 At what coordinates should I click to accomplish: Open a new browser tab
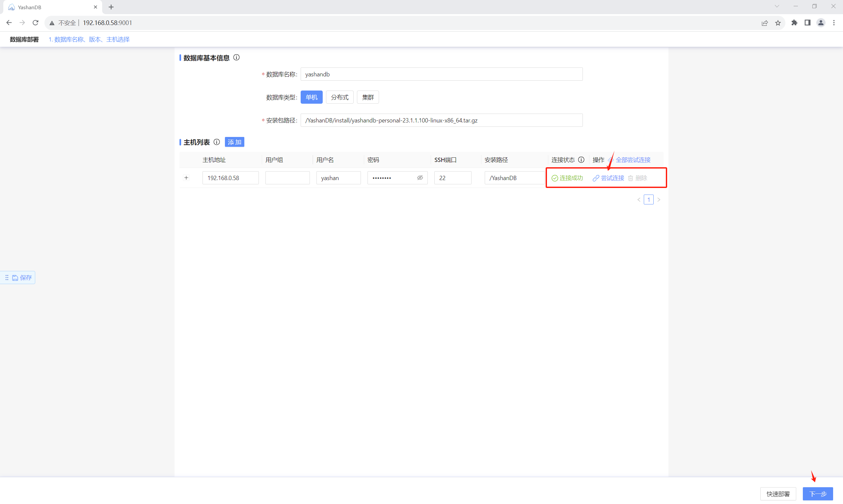click(111, 7)
